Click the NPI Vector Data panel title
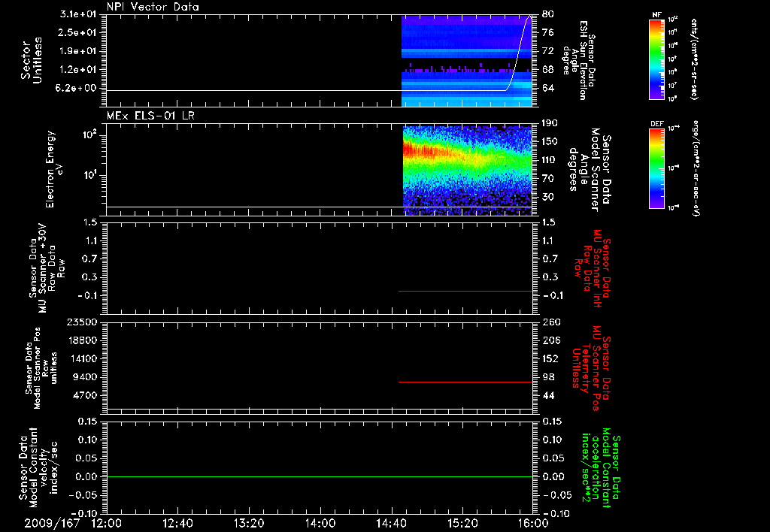Image resolution: width=770 pixels, height=532 pixels. pyautogui.click(x=153, y=7)
